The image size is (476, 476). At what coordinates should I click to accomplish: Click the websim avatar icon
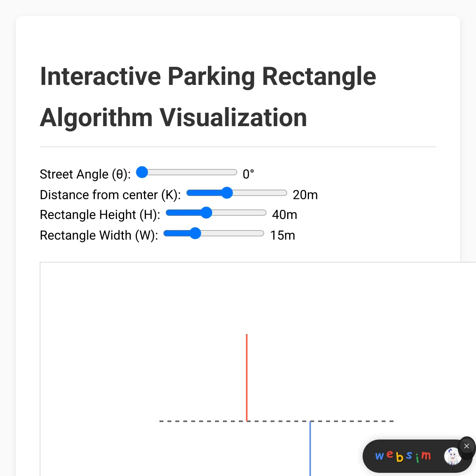coord(452,456)
